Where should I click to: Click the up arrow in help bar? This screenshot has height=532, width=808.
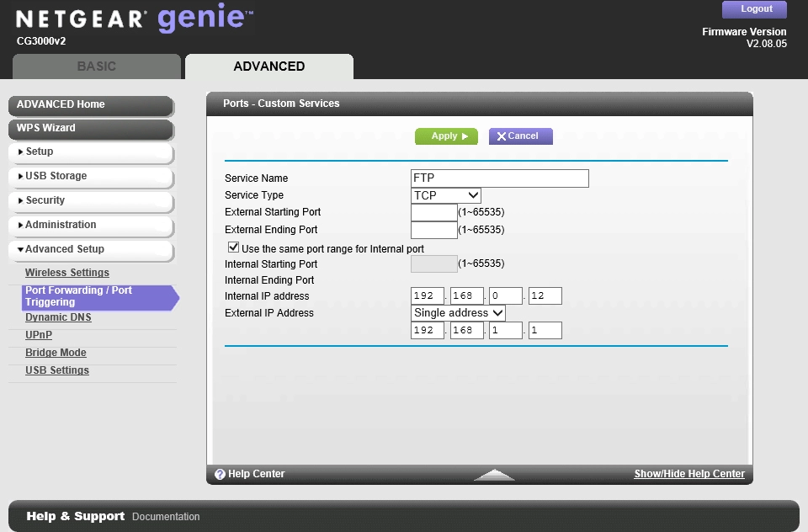(x=494, y=475)
